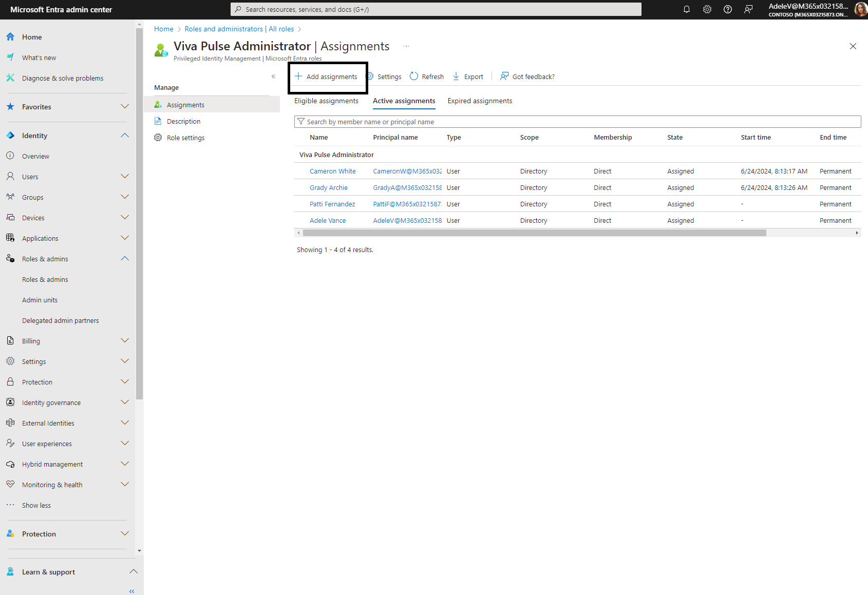Click Add assignments button

(x=327, y=77)
